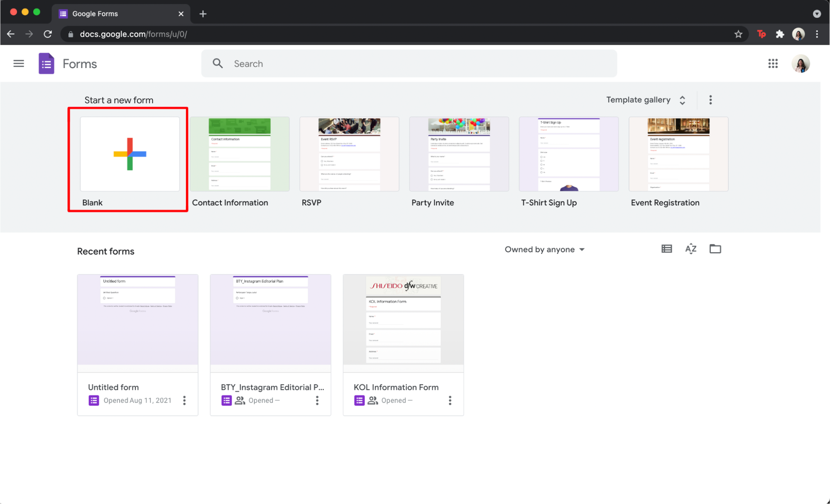
Task: Open your Google account profile picture
Action: pyautogui.click(x=801, y=63)
